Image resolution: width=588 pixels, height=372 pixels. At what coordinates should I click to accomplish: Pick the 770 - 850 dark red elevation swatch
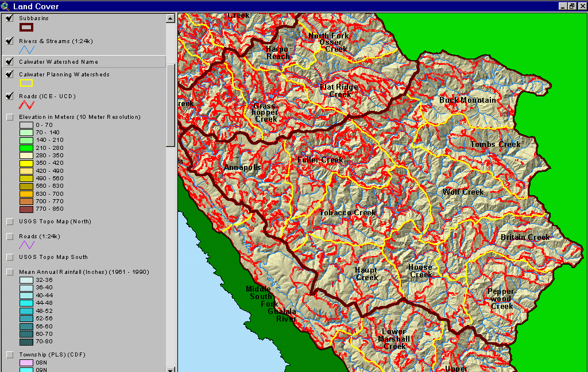click(26, 209)
